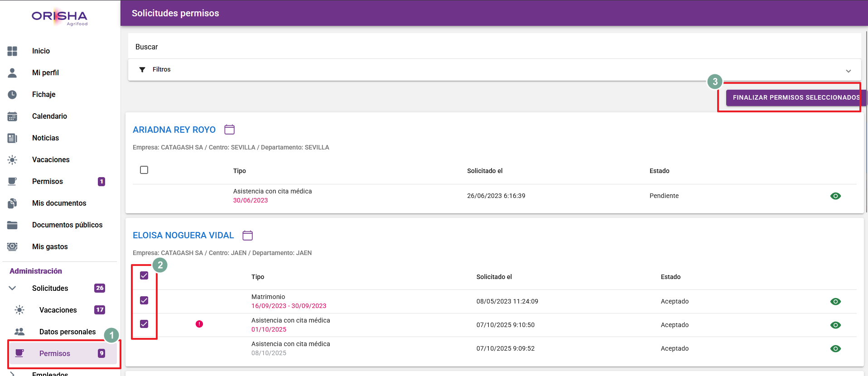This screenshot has height=376, width=868.
Task: Click Finalizar Permisos Seleccionados button
Action: pos(795,97)
